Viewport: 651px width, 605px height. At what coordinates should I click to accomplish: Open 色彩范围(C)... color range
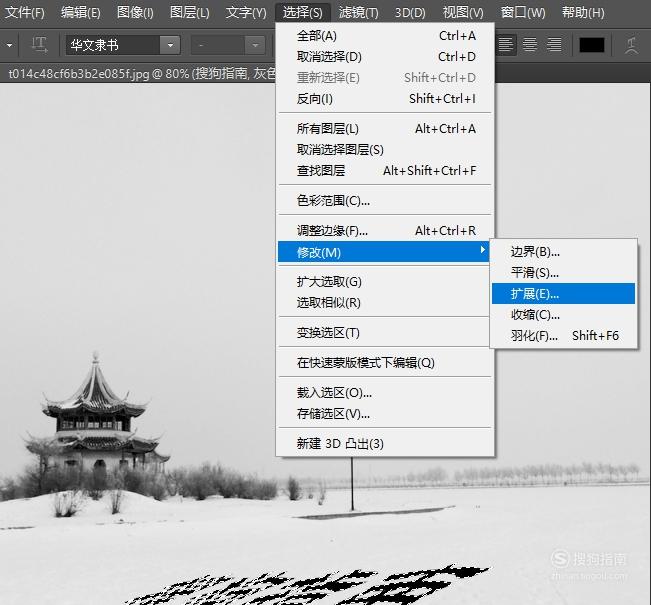coord(386,201)
